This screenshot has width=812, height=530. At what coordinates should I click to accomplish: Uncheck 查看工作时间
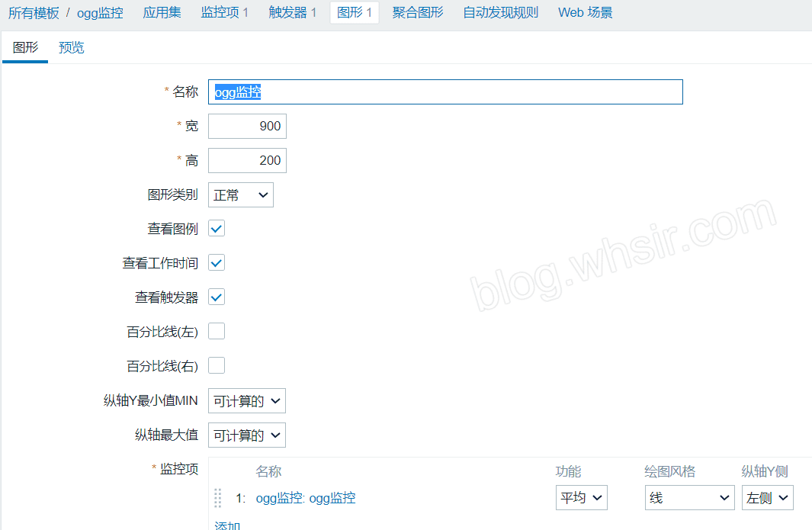[216, 262]
